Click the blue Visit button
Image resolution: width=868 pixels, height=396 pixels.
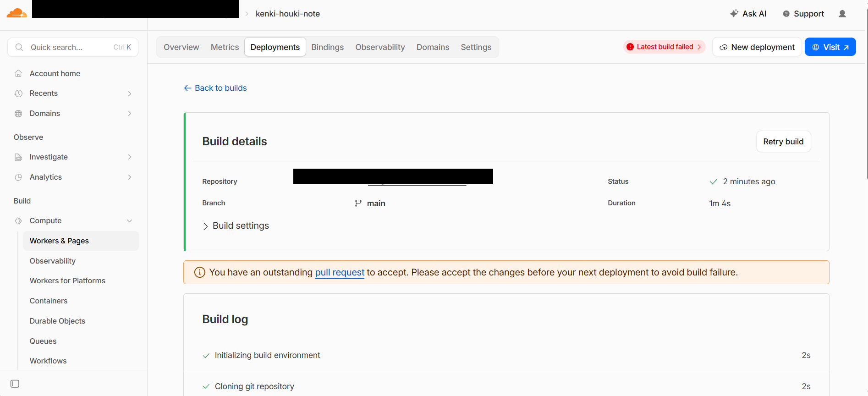(830, 47)
